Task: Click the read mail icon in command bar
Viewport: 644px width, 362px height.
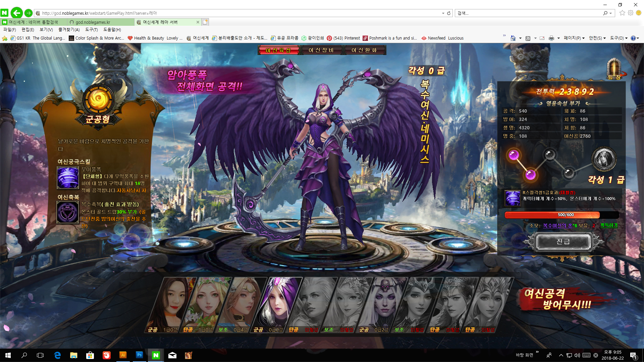Action: tap(542, 38)
